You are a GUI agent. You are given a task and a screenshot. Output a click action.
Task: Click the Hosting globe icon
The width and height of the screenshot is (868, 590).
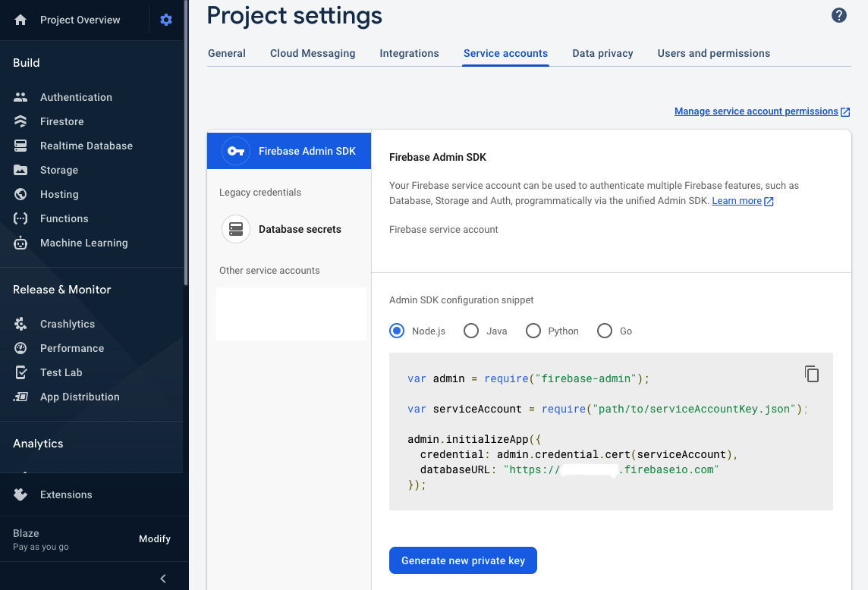20,194
